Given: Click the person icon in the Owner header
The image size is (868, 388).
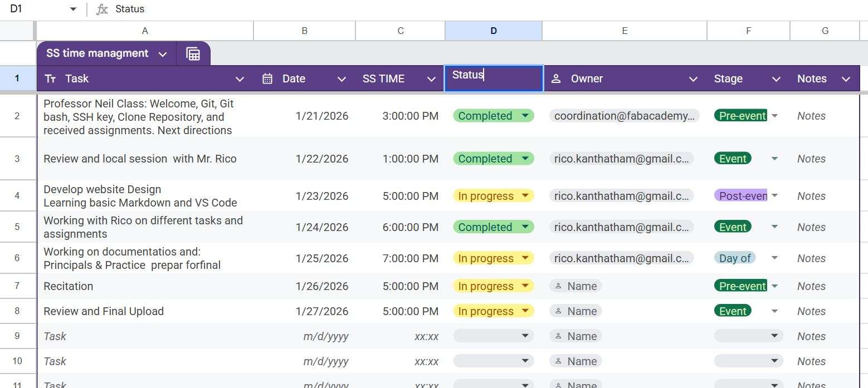Looking at the screenshot, I should click(555, 78).
